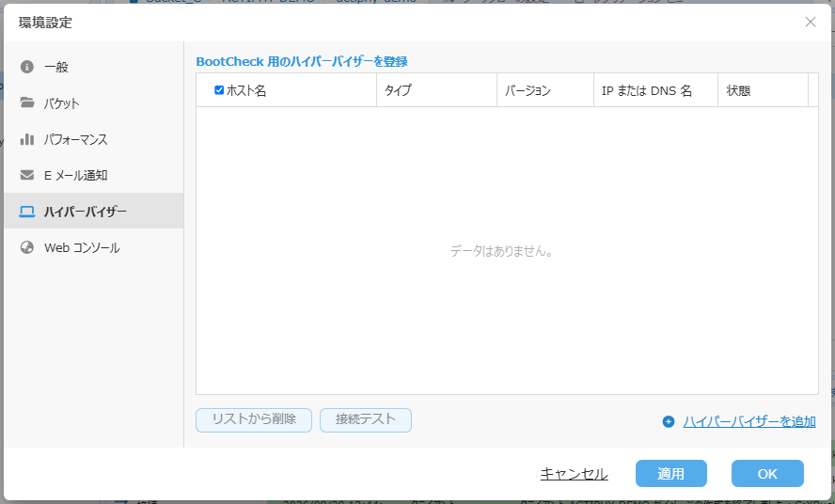Click the ハイパーバイザーを追加 link
The width and height of the screenshot is (835, 504).
[x=749, y=422]
